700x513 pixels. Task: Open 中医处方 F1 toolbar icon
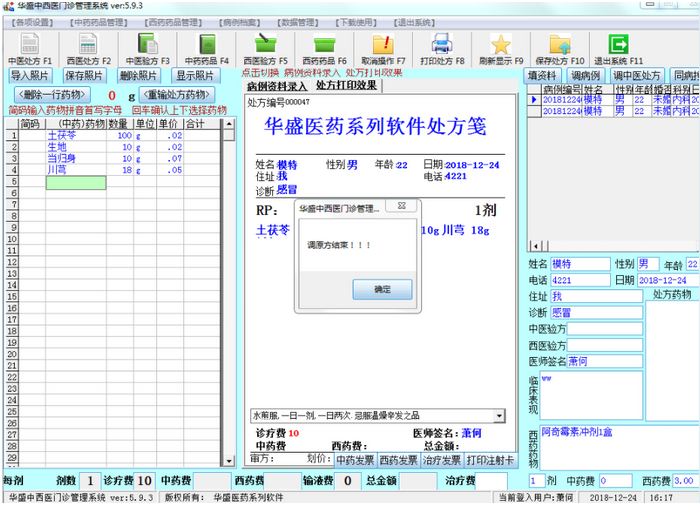(x=29, y=49)
